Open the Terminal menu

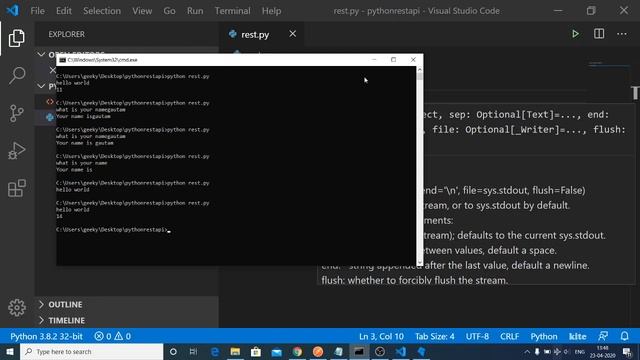[x=233, y=11]
